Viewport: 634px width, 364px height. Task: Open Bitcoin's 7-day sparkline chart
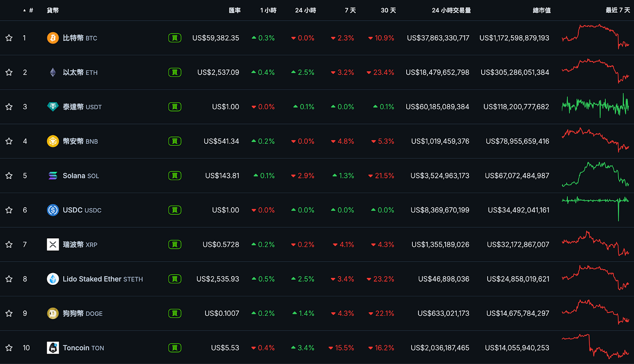coord(595,37)
